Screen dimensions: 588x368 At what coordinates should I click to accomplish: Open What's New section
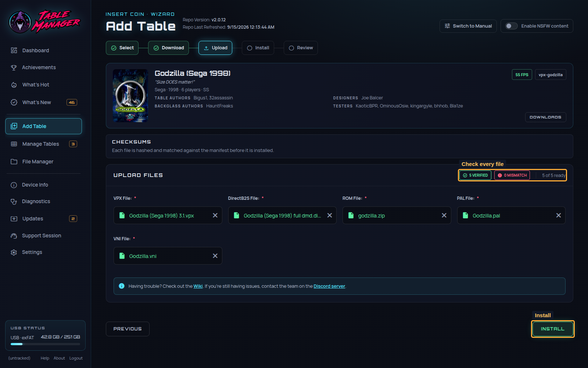43,102
